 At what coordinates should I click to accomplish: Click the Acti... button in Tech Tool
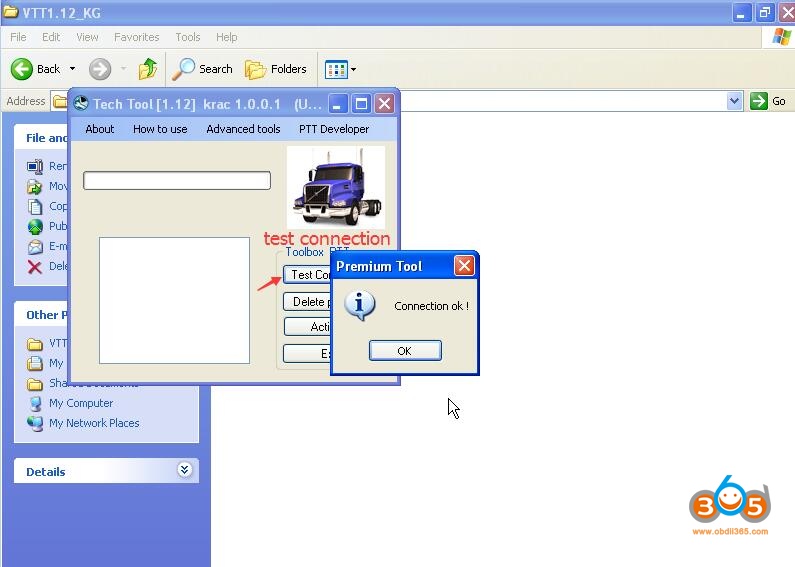pos(307,327)
